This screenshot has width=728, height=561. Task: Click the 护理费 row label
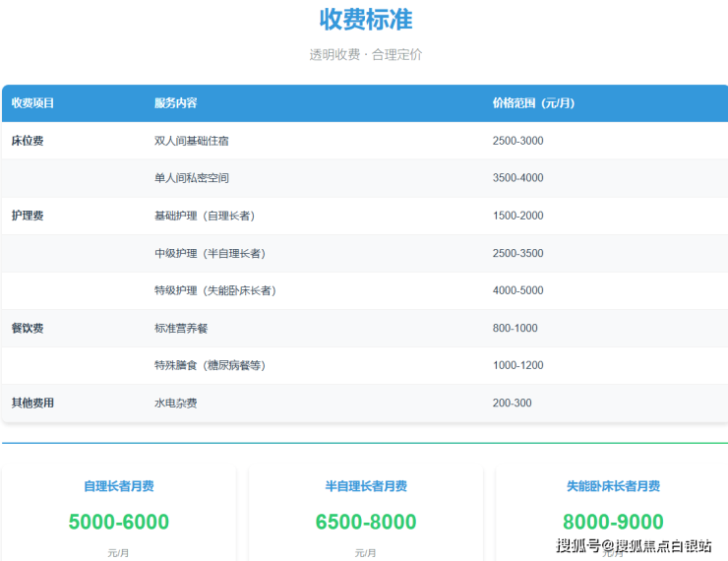pyautogui.click(x=28, y=216)
